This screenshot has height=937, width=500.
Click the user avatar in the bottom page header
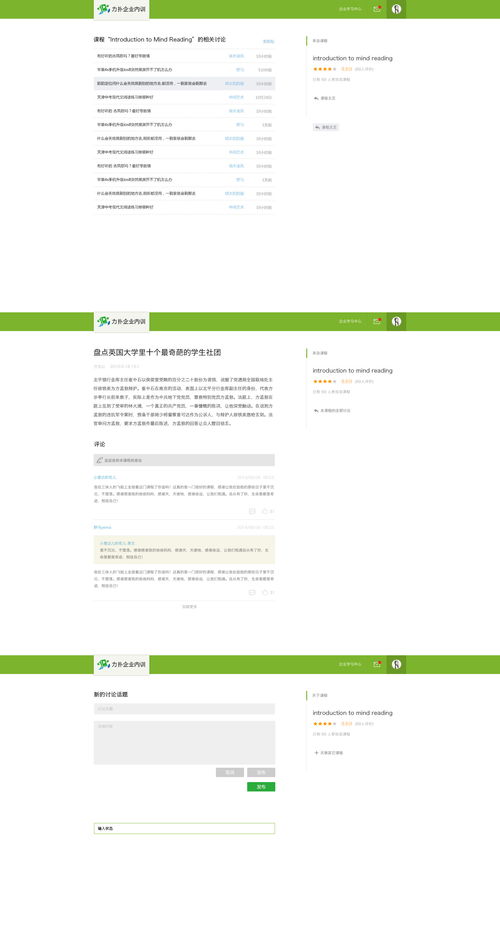pos(396,664)
